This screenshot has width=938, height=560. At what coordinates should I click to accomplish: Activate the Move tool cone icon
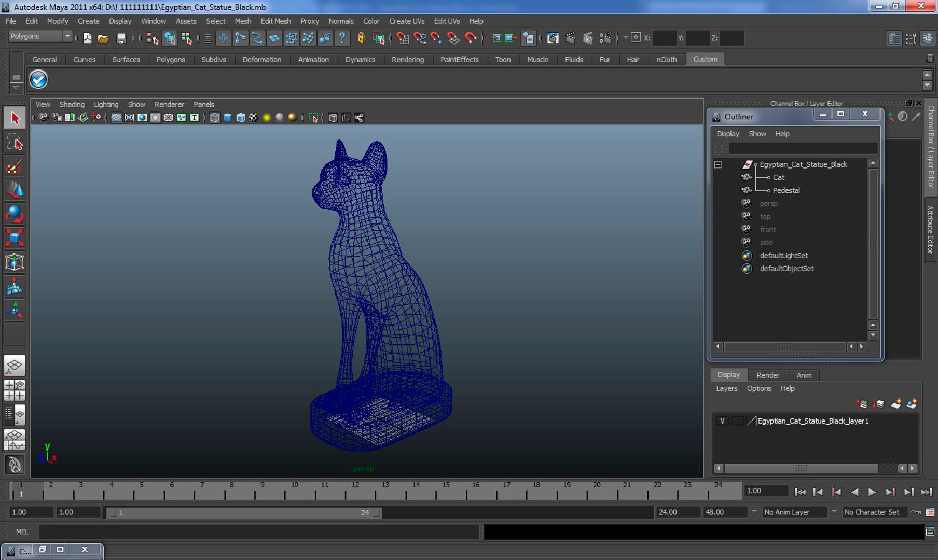coord(15,190)
